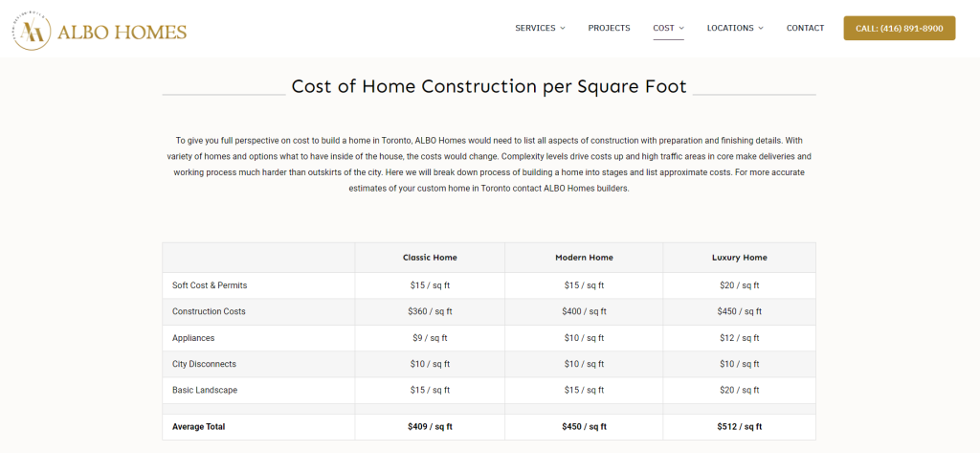The height and width of the screenshot is (453, 980).
Task: Go to the Projects page
Action: (x=609, y=28)
